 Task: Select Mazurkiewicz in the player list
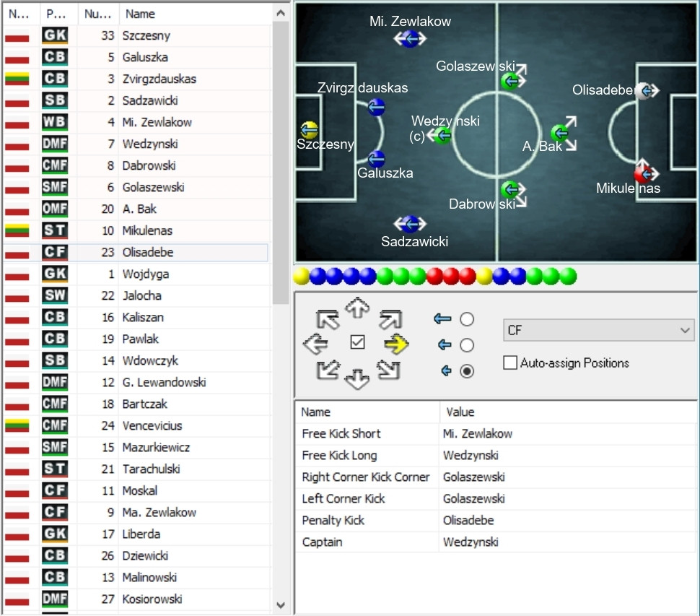tap(136, 447)
